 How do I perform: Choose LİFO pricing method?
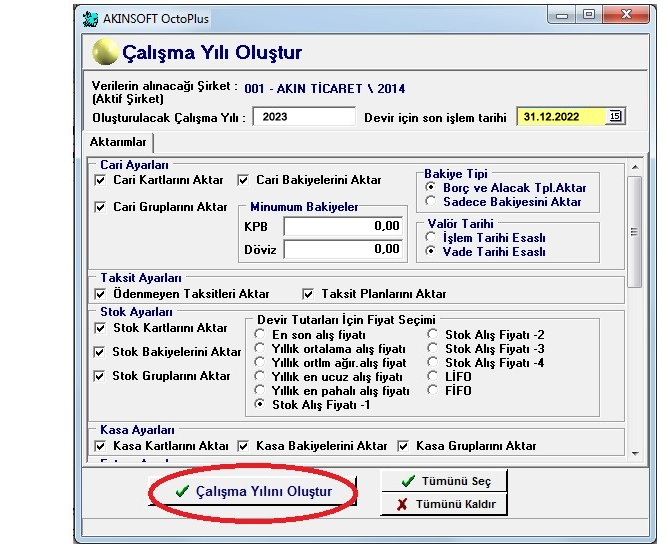tap(432, 376)
